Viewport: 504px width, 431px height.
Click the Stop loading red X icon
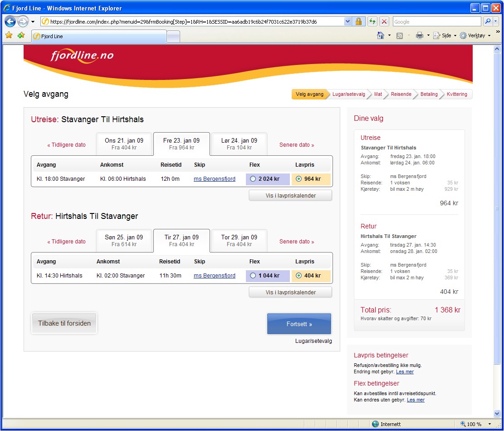(384, 21)
